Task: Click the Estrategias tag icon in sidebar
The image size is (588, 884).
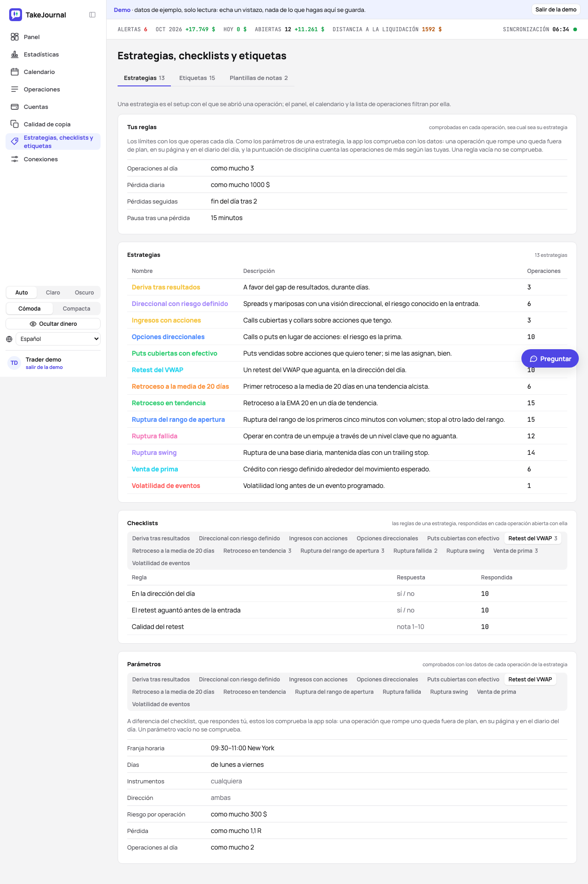Action: tap(15, 142)
